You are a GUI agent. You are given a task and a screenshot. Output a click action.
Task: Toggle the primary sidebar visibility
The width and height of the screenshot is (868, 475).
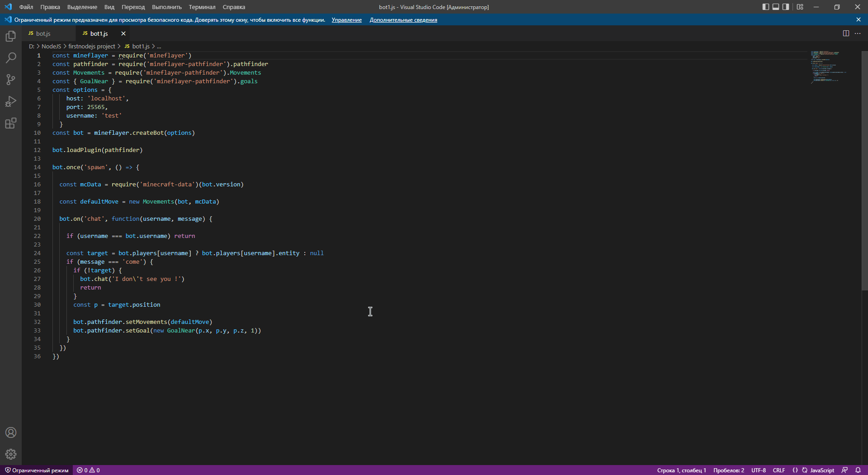[765, 7]
